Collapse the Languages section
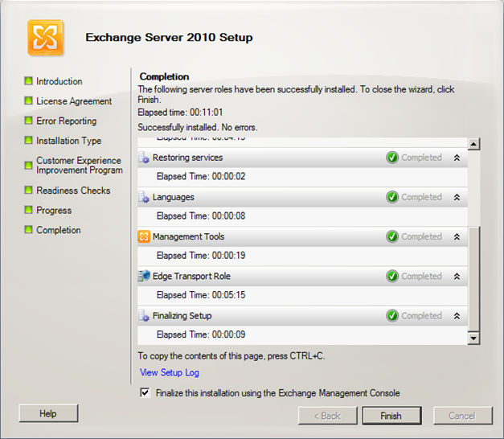504x439 pixels. coord(457,197)
